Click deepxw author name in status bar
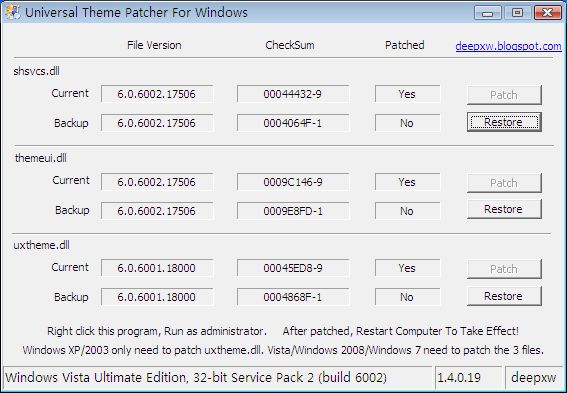 click(x=533, y=377)
